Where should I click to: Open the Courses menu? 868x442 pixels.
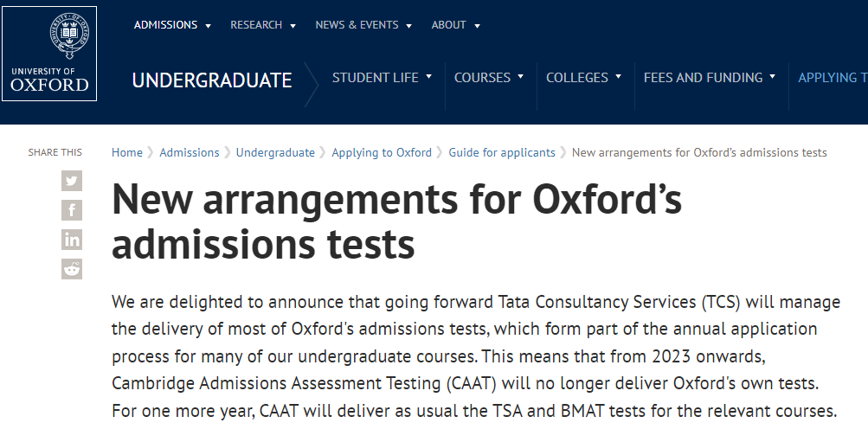click(x=489, y=78)
